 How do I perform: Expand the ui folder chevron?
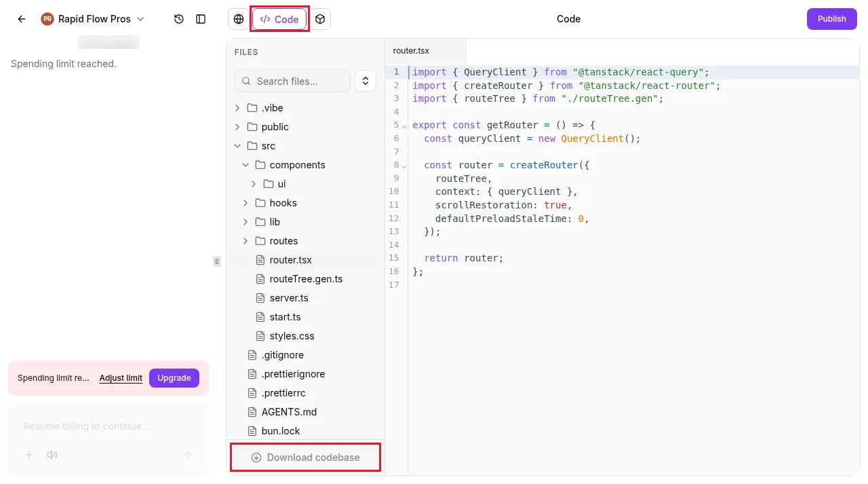(x=254, y=184)
